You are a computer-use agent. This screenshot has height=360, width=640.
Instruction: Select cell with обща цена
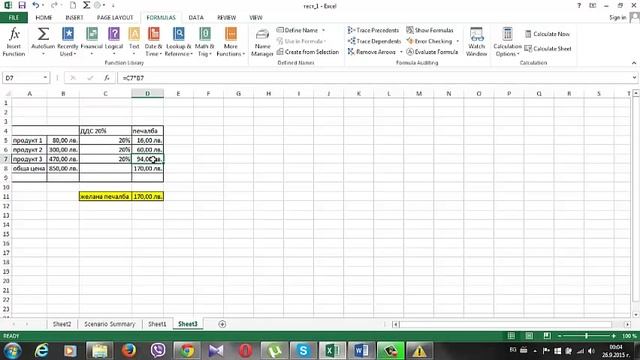pos(29,168)
